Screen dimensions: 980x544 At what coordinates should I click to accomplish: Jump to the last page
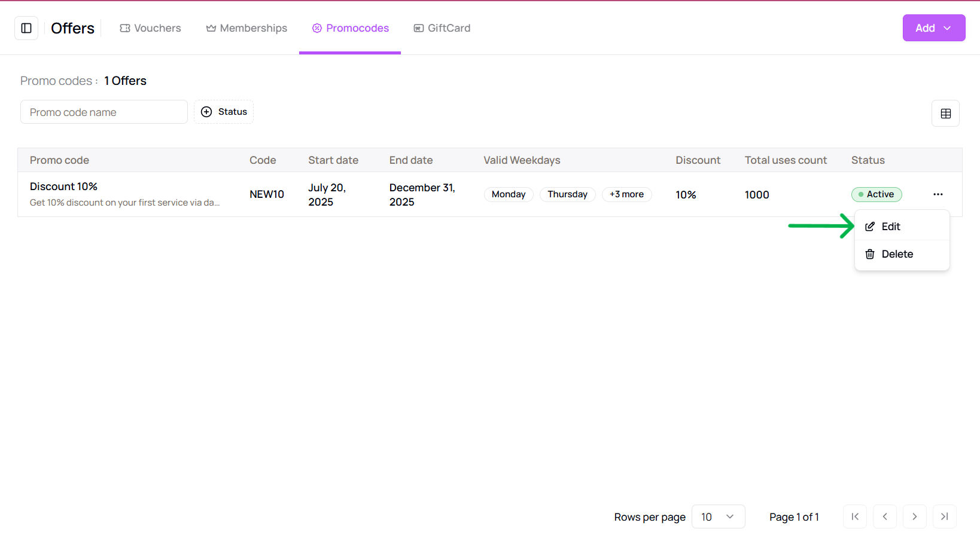pos(945,517)
